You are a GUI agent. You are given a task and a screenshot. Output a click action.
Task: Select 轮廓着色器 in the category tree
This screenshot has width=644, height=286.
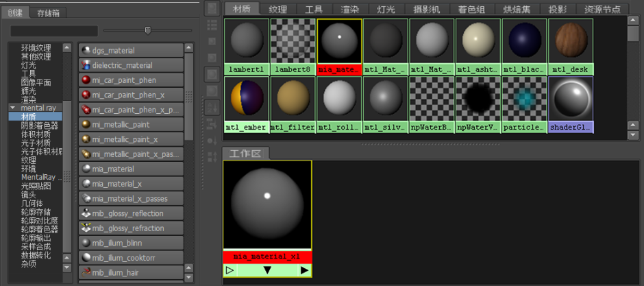(40, 229)
